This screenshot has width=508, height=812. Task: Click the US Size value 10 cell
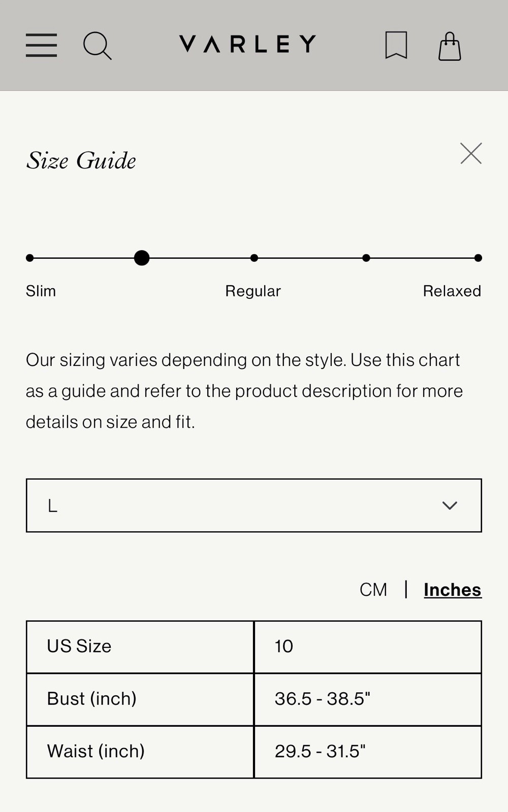368,647
